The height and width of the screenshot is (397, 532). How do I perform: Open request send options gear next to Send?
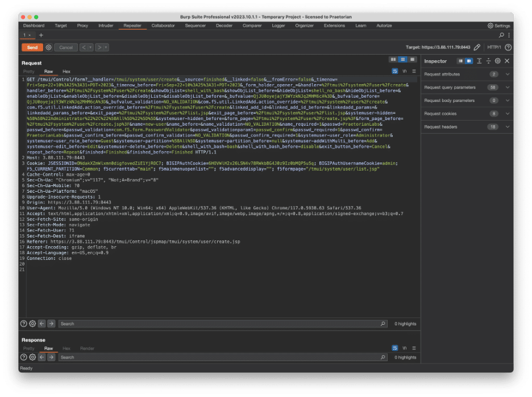click(x=49, y=48)
